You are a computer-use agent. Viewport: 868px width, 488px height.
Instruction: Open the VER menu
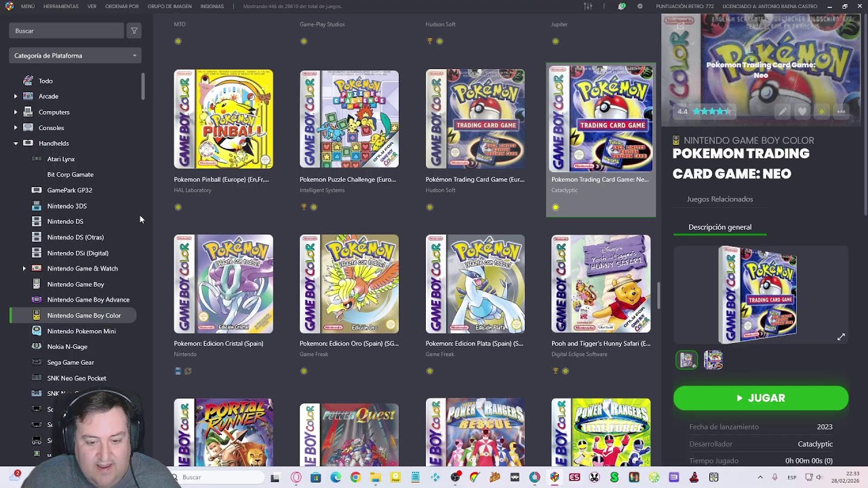click(x=92, y=6)
